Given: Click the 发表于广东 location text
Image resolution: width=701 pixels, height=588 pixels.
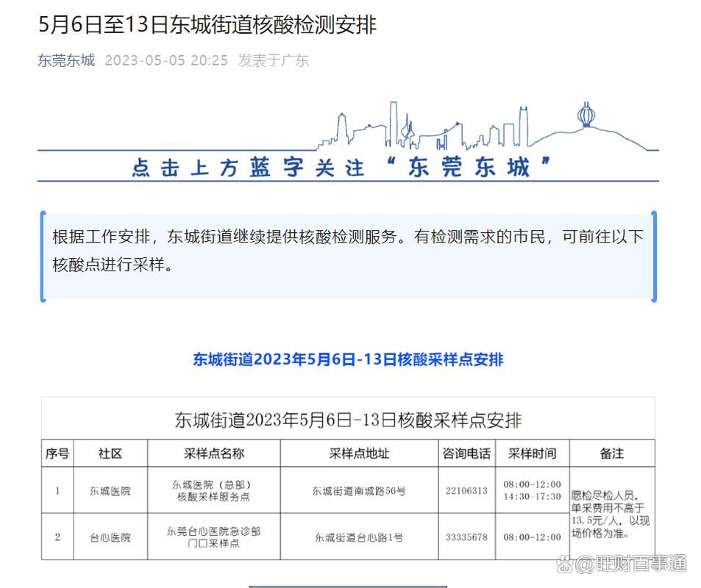Looking at the screenshot, I should click(x=273, y=60).
